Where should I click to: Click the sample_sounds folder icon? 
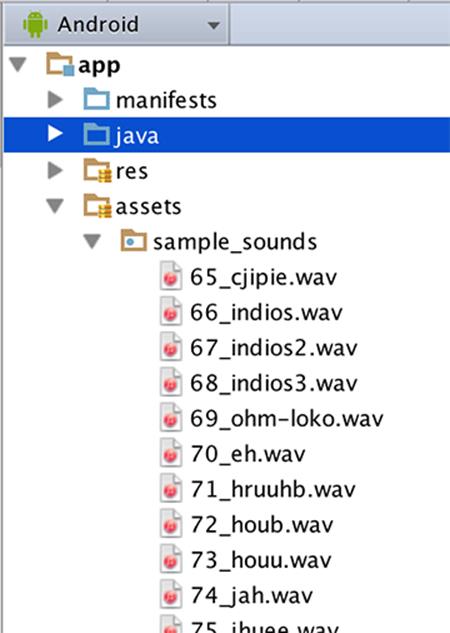click(x=134, y=241)
